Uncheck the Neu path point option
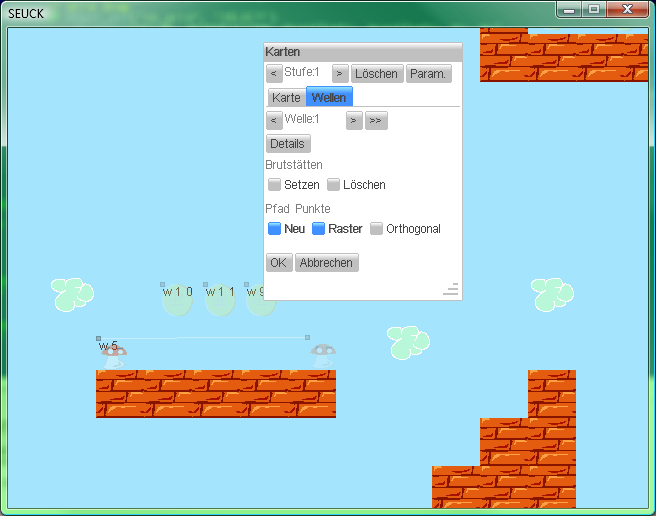This screenshot has width=656, height=516. click(x=274, y=229)
